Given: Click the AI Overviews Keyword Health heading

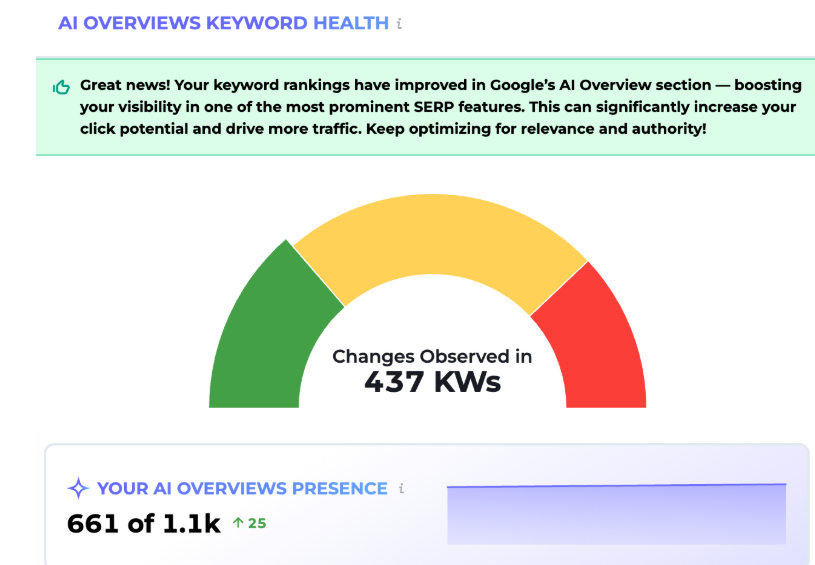Looking at the screenshot, I should pyautogui.click(x=223, y=23).
